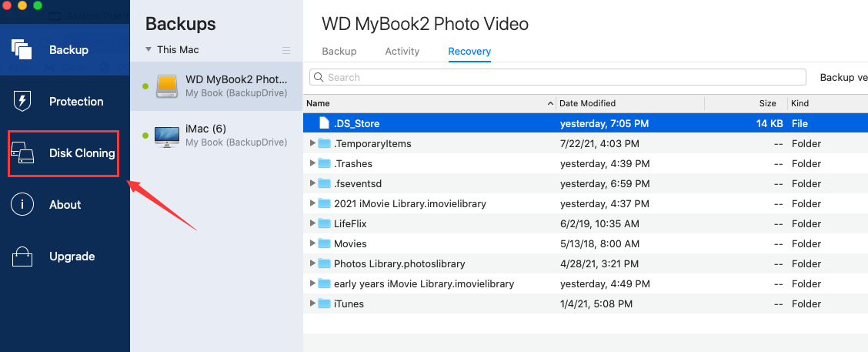The height and width of the screenshot is (352, 868).
Task: Collapse the This Mac group
Action: point(149,49)
